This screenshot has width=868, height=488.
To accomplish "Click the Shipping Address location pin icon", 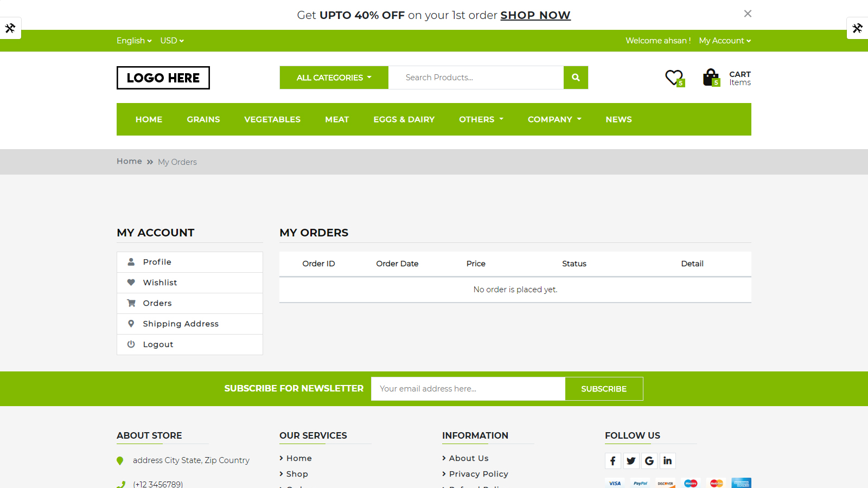I will pos(131,323).
